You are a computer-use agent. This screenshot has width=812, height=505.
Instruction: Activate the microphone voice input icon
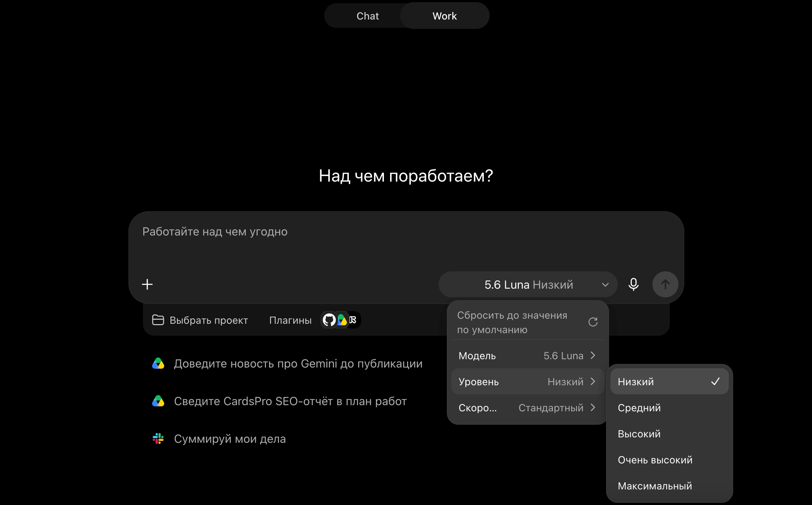click(x=633, y=284)
